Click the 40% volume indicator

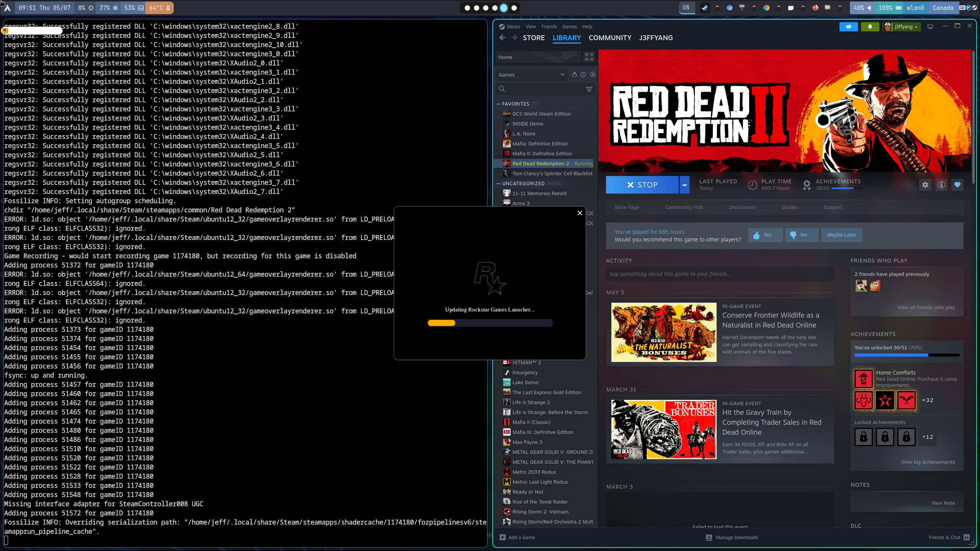coord(862,8)
